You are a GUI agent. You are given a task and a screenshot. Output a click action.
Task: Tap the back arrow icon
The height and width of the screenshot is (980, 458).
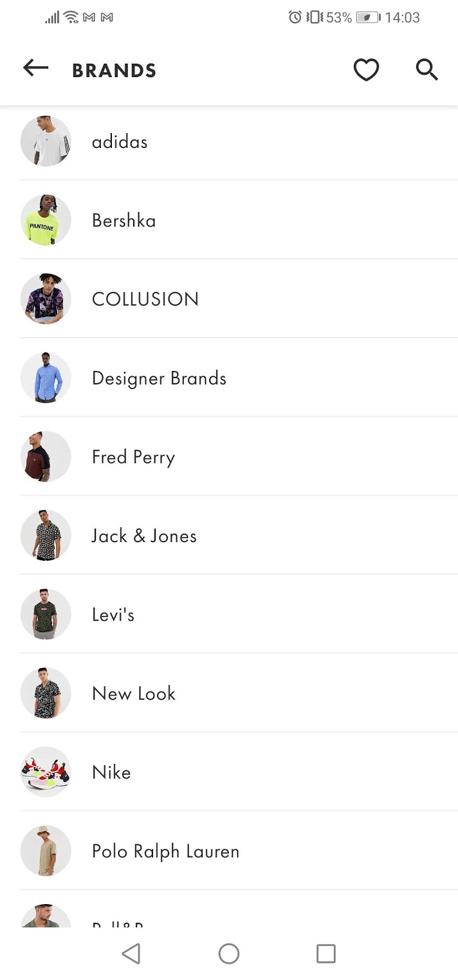point(35,68)
